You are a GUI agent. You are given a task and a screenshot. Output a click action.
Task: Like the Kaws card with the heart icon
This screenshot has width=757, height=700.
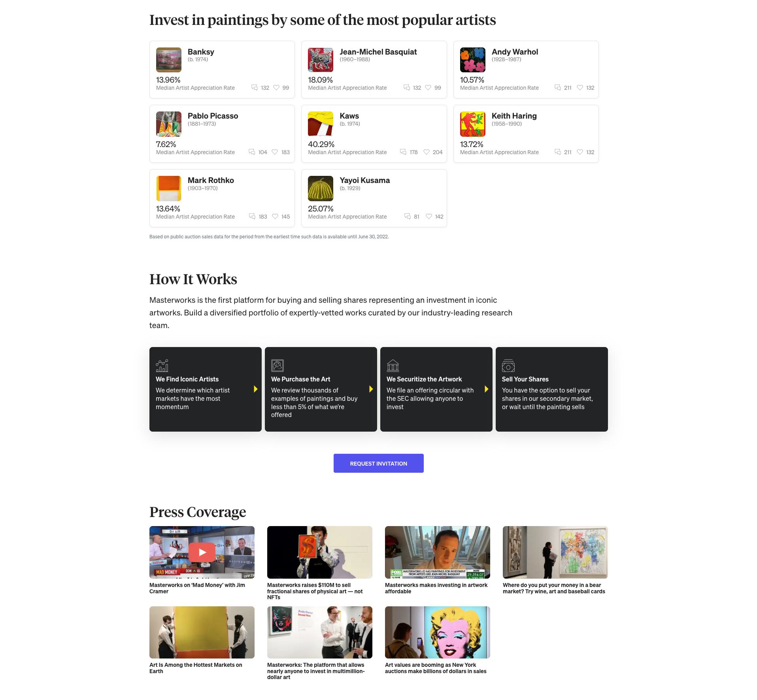[427, 152]
